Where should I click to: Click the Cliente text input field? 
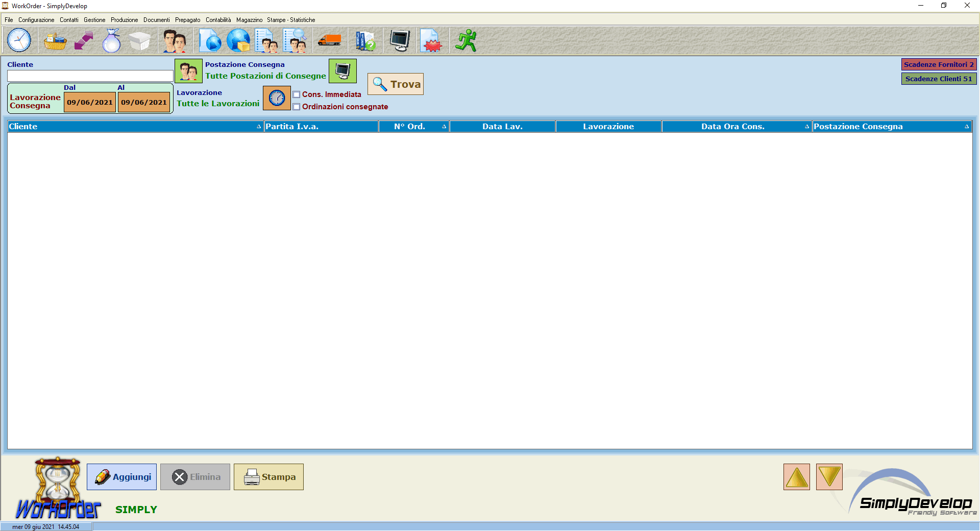[x=90, y=76]
